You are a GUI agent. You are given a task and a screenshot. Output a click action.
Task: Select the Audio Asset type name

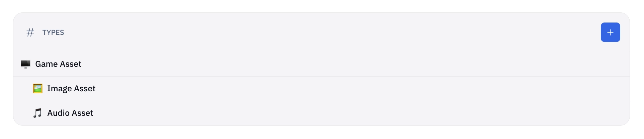point(70,113)
